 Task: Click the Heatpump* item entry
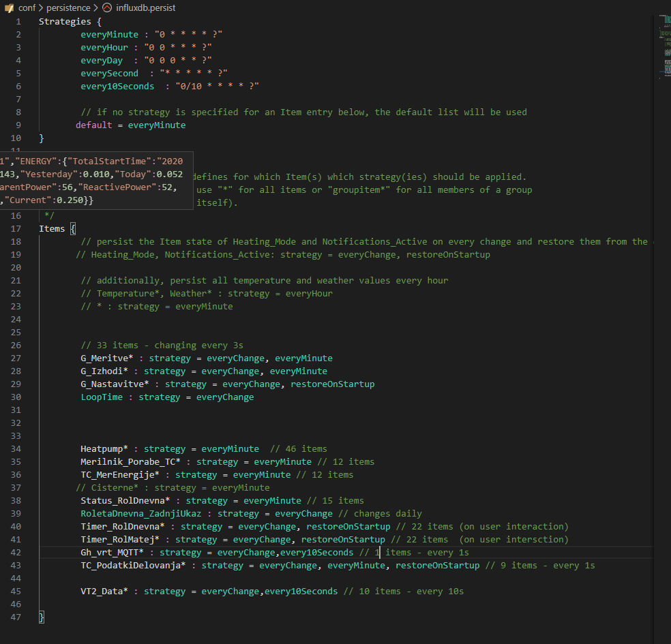pos(104,448)
